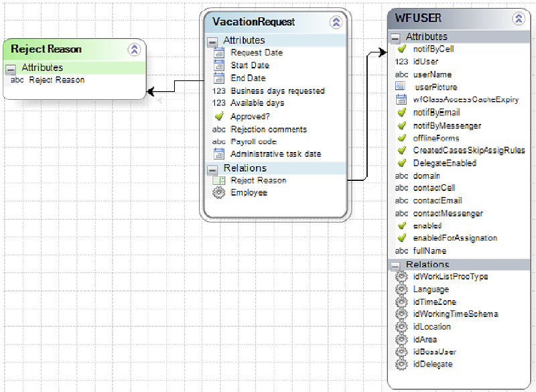Image resolution: width=536 pixels, height=392 pixels.
Task: Click the CreatedCasesSkipAssigRules checkmark icon
Action: [402, 150]
